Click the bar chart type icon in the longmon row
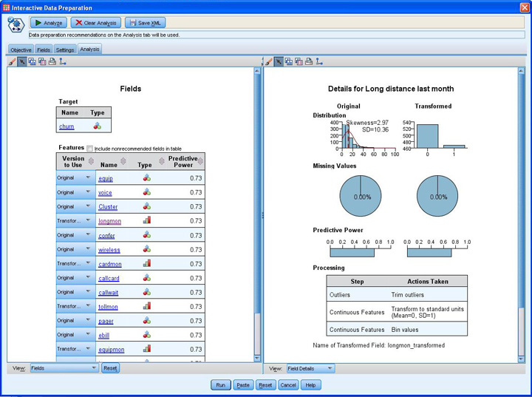 point(147,220)
